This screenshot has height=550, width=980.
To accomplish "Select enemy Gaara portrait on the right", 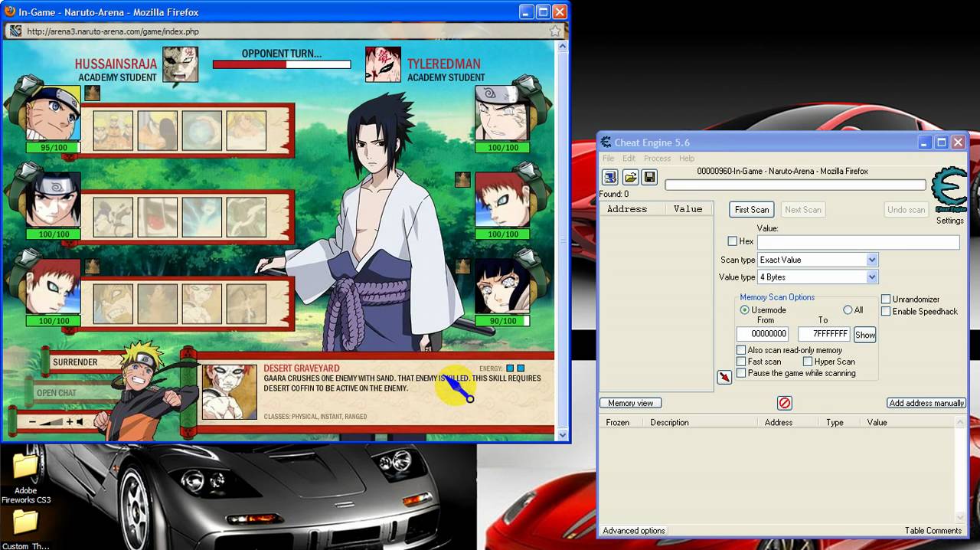I will 501,198.
